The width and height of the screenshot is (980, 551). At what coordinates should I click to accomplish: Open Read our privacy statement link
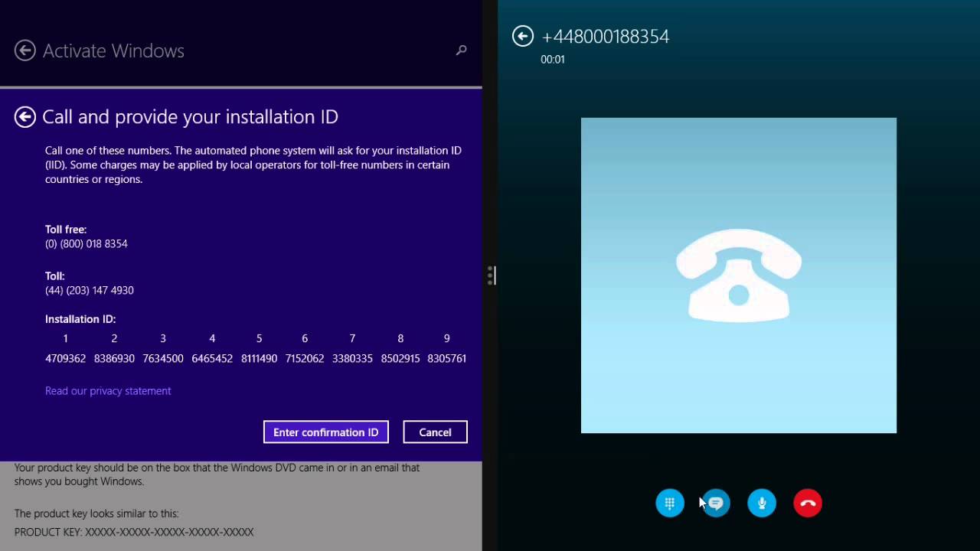click(108, 390)
